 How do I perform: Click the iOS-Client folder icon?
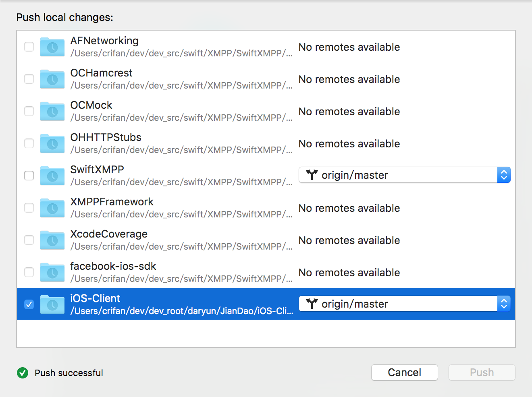tap(52, 305)
